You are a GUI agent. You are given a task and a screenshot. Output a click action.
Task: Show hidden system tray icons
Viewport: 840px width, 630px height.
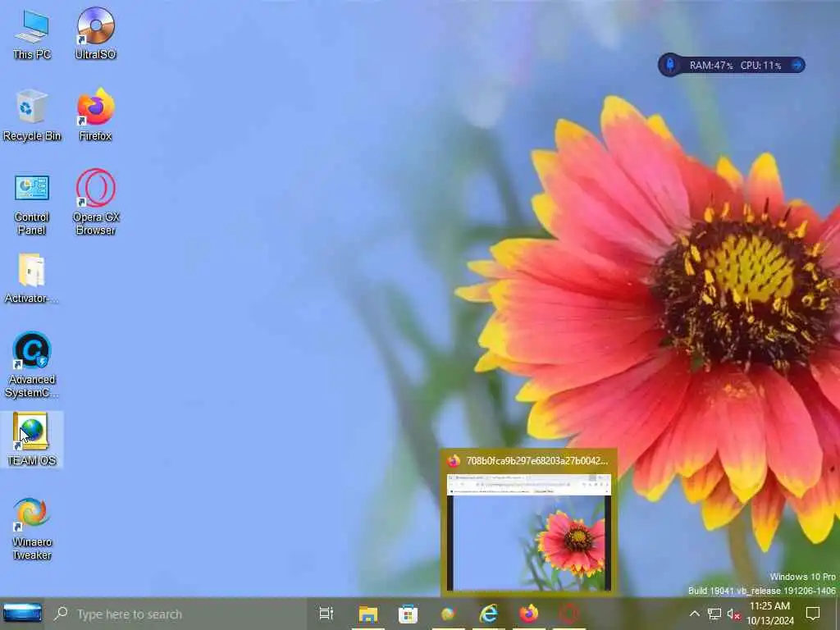tap(694, 614)
